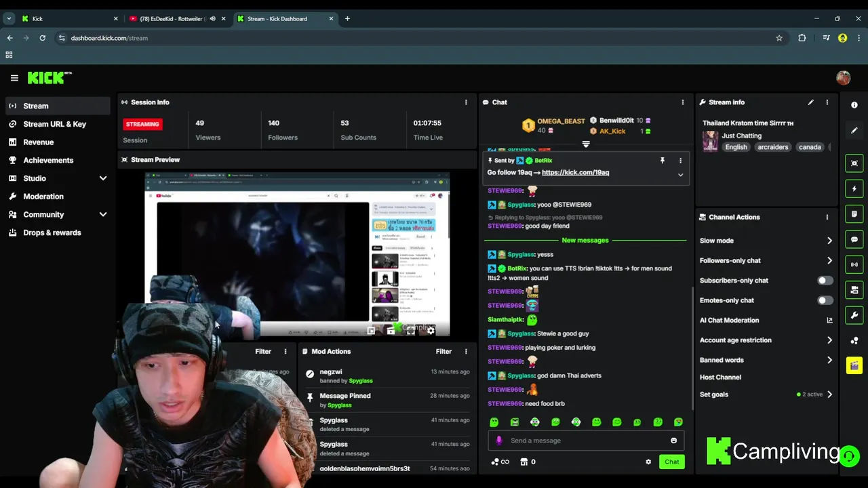Viewport: 868px width, 488px height.
Task: Open the pinned message three-dot menu
Action: click(680, 161)
